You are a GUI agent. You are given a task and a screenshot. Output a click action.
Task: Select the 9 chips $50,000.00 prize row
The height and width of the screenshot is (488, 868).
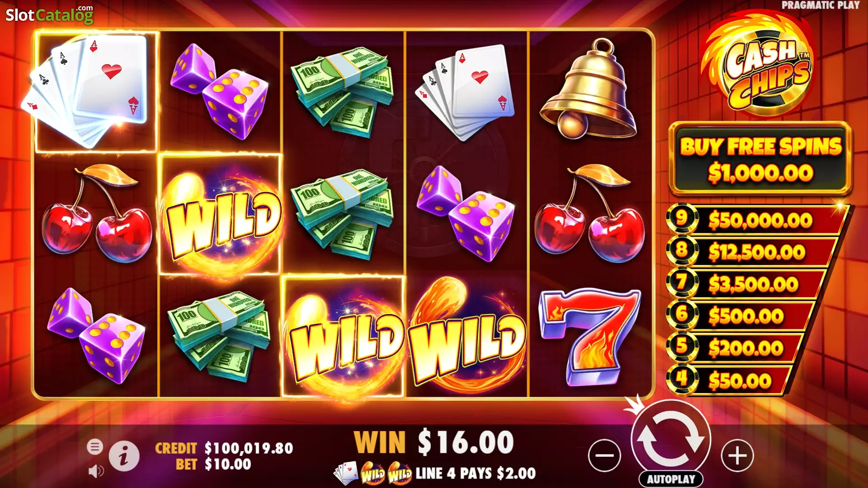click(757, 220)
